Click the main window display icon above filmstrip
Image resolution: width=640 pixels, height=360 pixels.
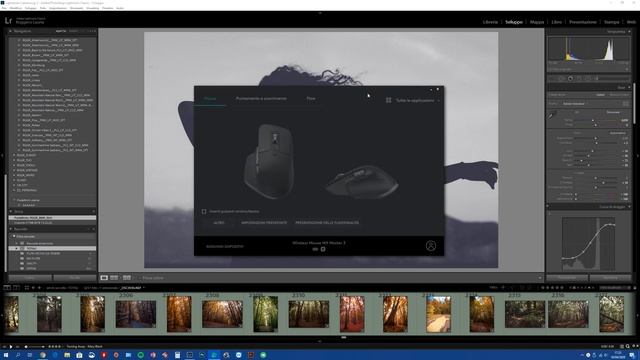coord(7,288)
